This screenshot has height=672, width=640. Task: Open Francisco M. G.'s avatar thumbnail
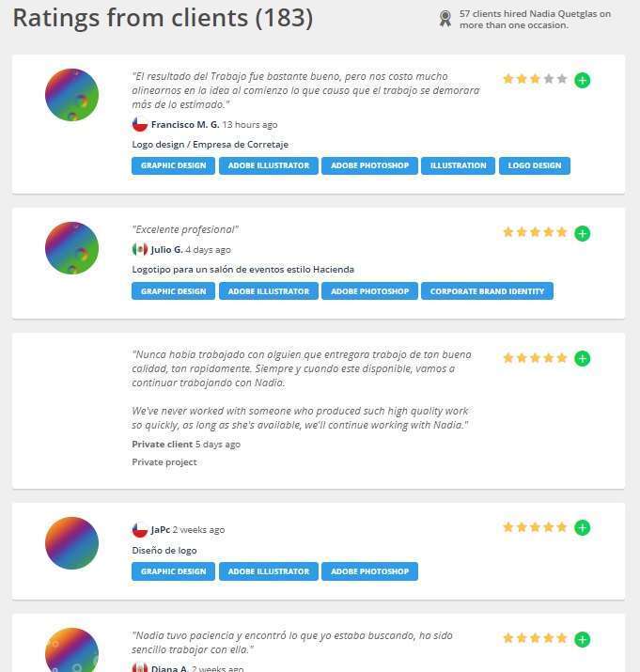click(x=71, y=95)
